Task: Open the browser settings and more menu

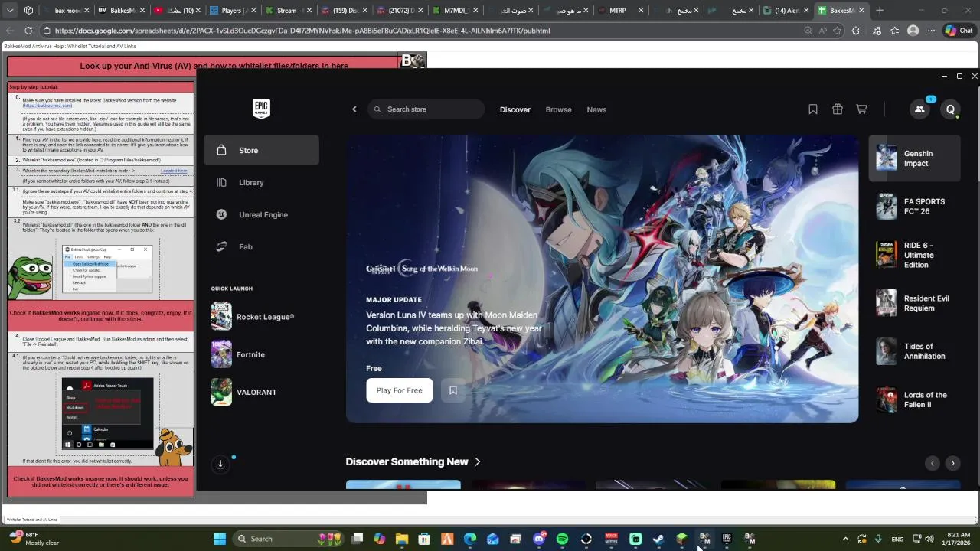Action: (x=931, y=31)
